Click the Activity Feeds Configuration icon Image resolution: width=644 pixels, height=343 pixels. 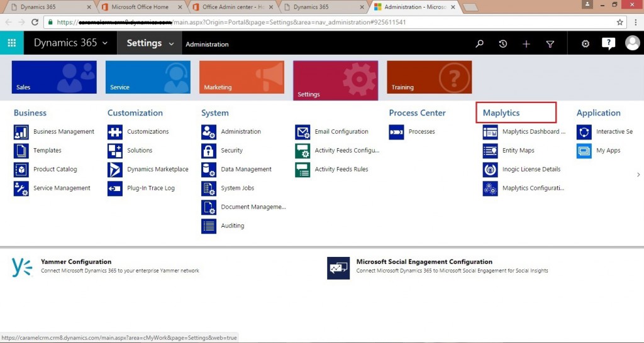pos(303,151)
